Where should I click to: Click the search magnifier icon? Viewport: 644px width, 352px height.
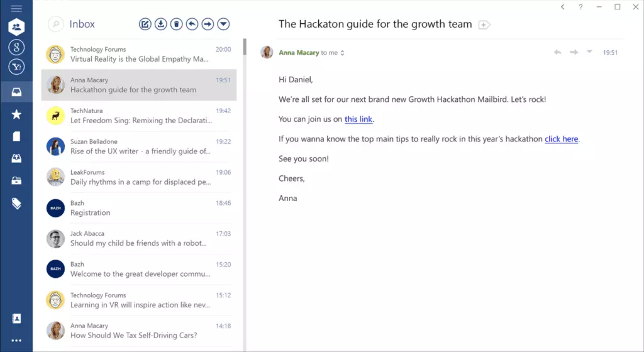tap(55, 25)
